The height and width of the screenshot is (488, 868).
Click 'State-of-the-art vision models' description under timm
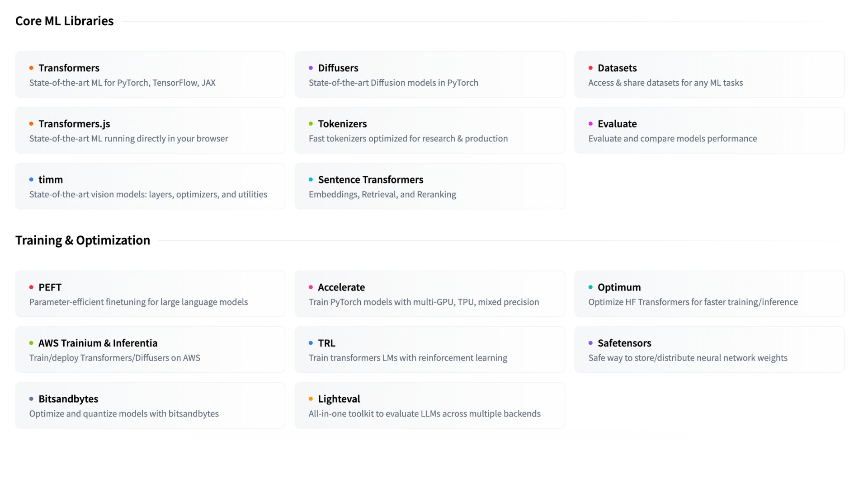pos(148,194)
